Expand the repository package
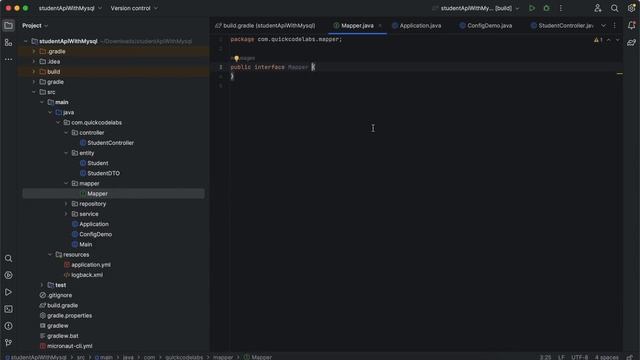The image size is (640, 360). coord(66,204)
